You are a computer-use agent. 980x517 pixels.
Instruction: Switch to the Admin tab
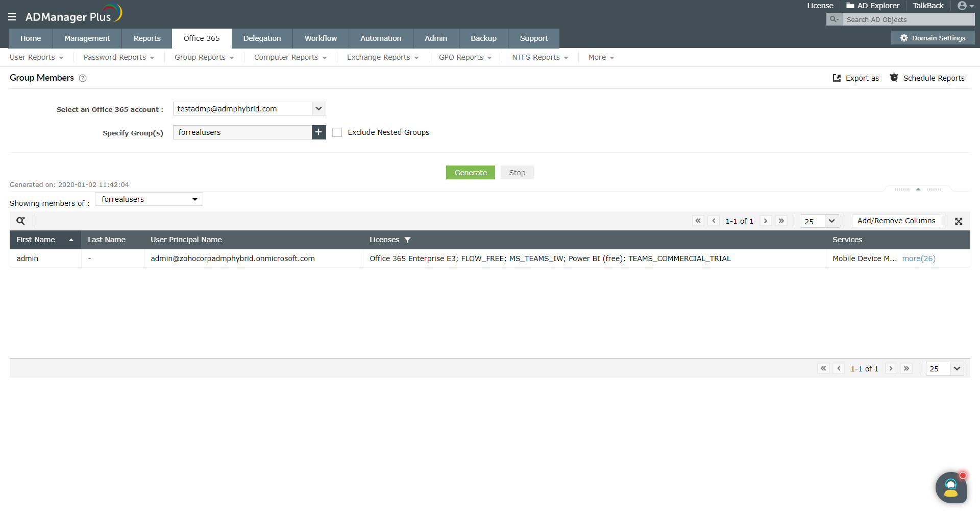pyautogui.click(x=436, y=38)
